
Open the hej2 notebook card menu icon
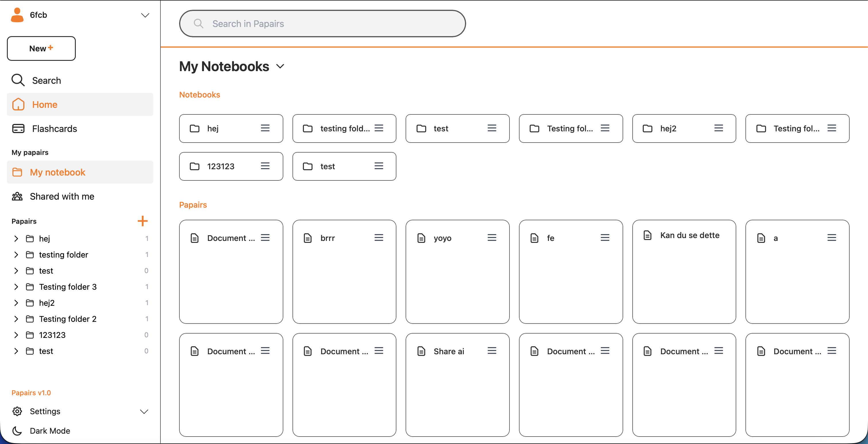pyautogui.click(x=718, y=128)
